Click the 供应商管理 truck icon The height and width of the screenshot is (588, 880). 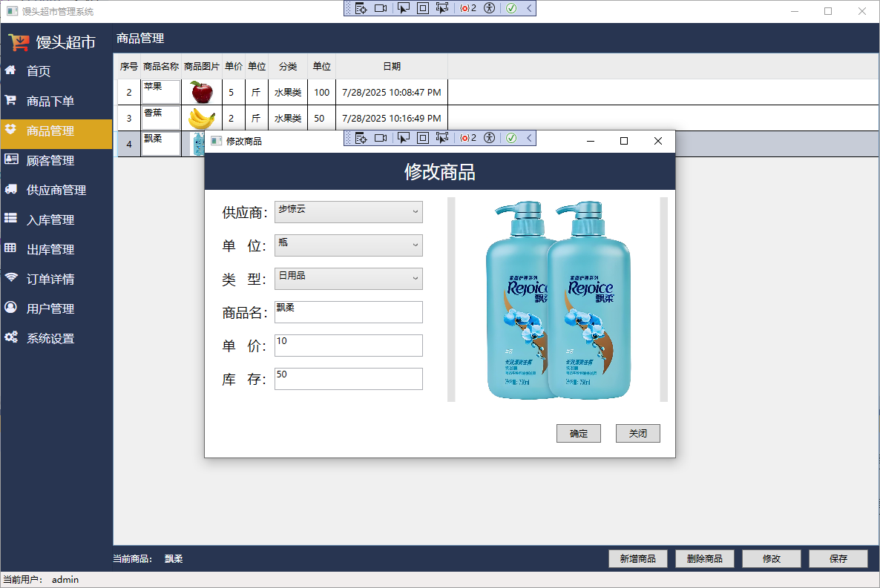tap(10, 189)
